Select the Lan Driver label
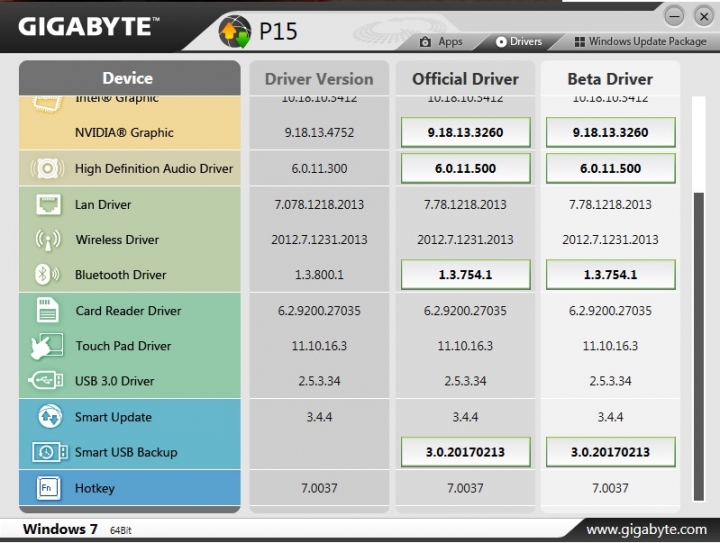The width and height of the screenshot is (720, 543). [x=103, y=204]
